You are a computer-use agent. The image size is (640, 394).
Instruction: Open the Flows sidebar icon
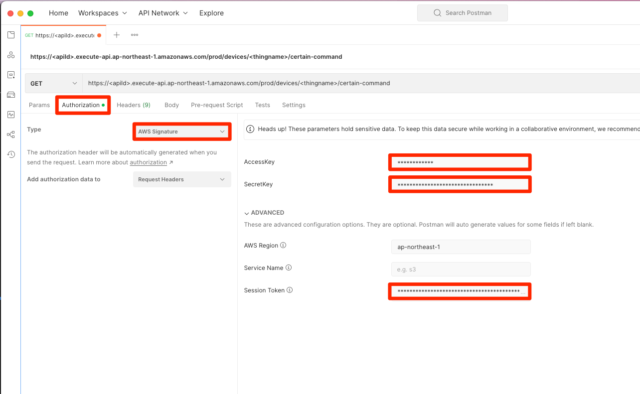click(x=11, y=134)
